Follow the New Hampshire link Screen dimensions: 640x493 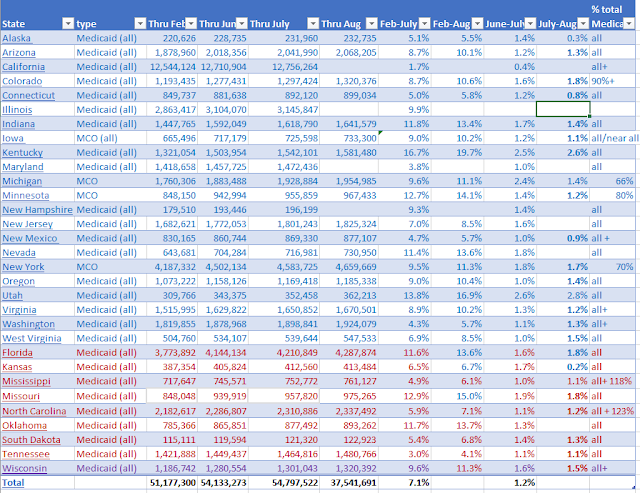tap(37, 210)
